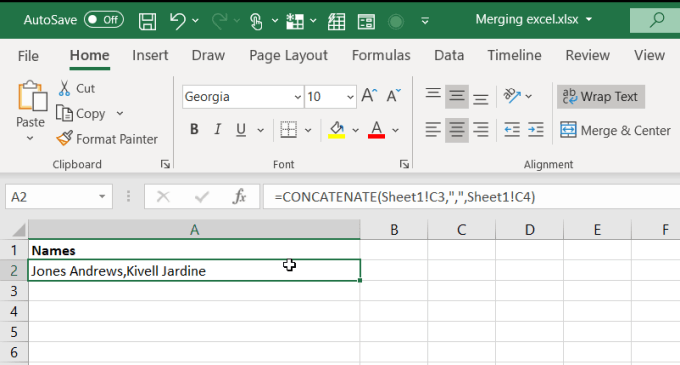Open the Review tab

click(x=587, y=55)
